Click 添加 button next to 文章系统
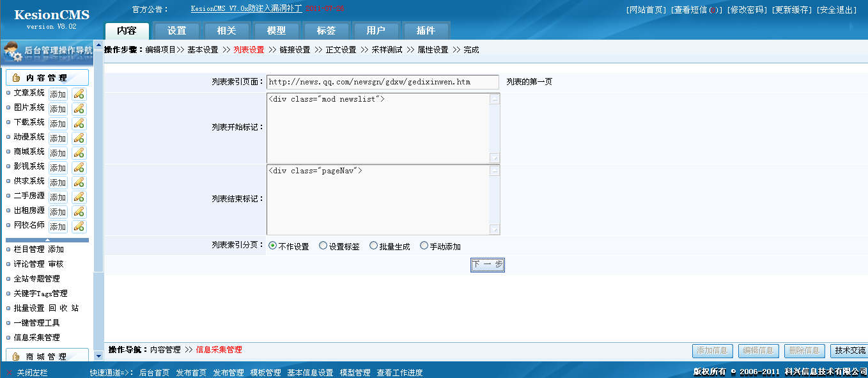868x378 pixels. (x=58, y=94)
